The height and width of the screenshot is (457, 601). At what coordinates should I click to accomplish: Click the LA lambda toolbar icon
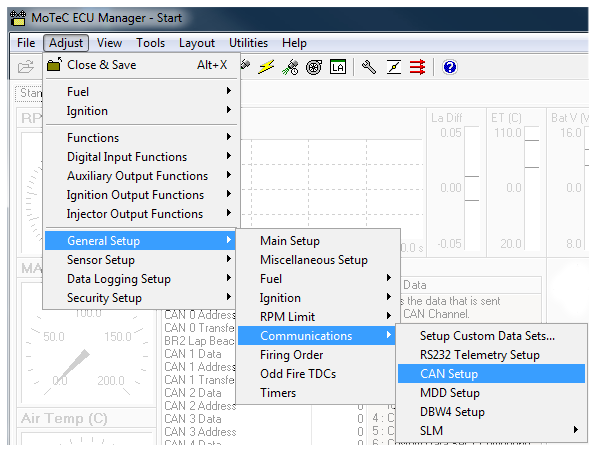coord(338,67)
